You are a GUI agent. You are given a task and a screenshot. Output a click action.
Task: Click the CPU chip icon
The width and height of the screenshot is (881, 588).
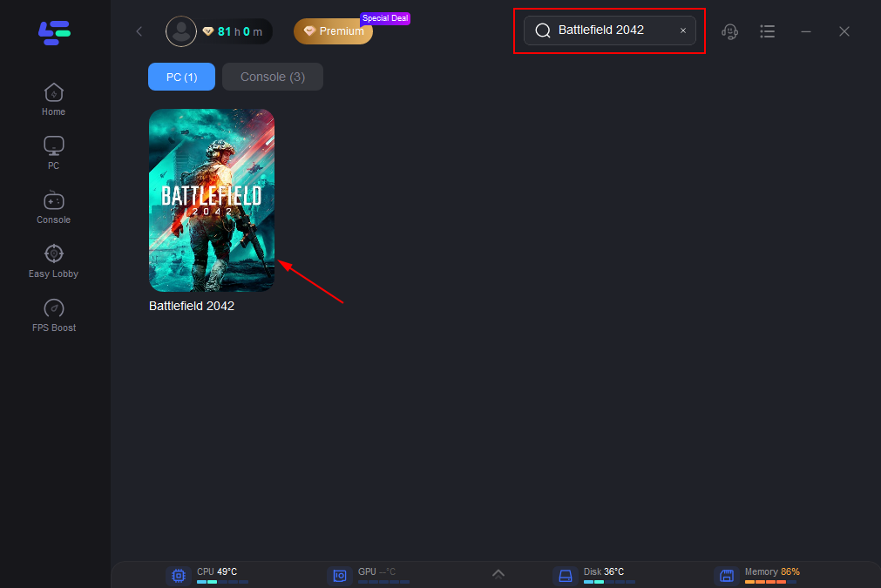178,576
